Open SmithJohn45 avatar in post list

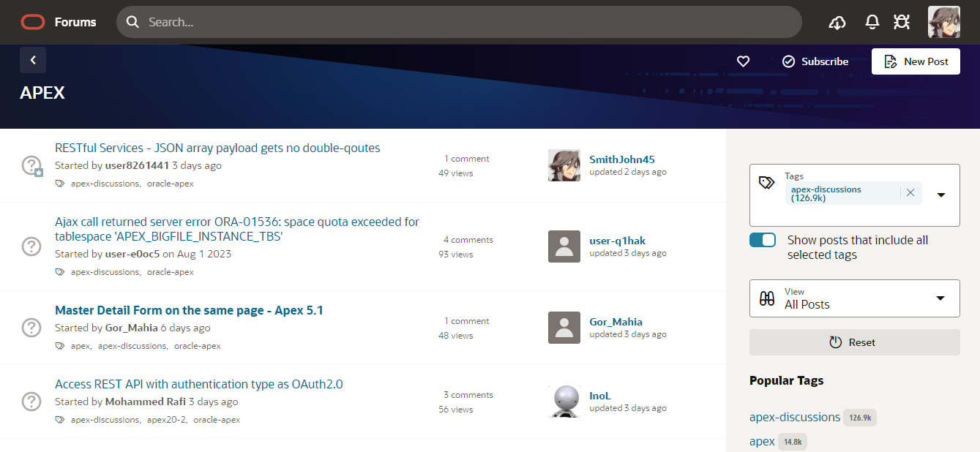pyautogui.click(x=564, y=165)
